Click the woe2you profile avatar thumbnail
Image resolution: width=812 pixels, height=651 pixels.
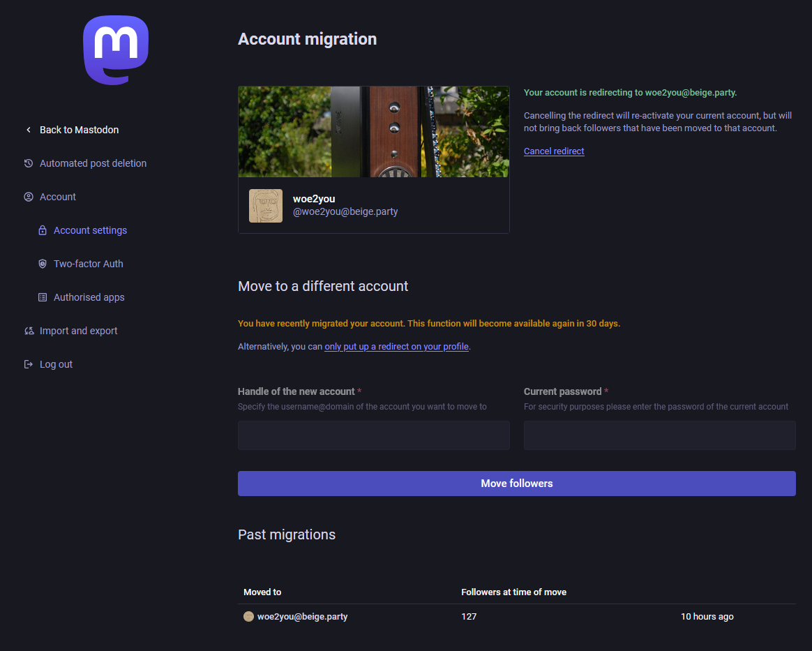[266, 206]
